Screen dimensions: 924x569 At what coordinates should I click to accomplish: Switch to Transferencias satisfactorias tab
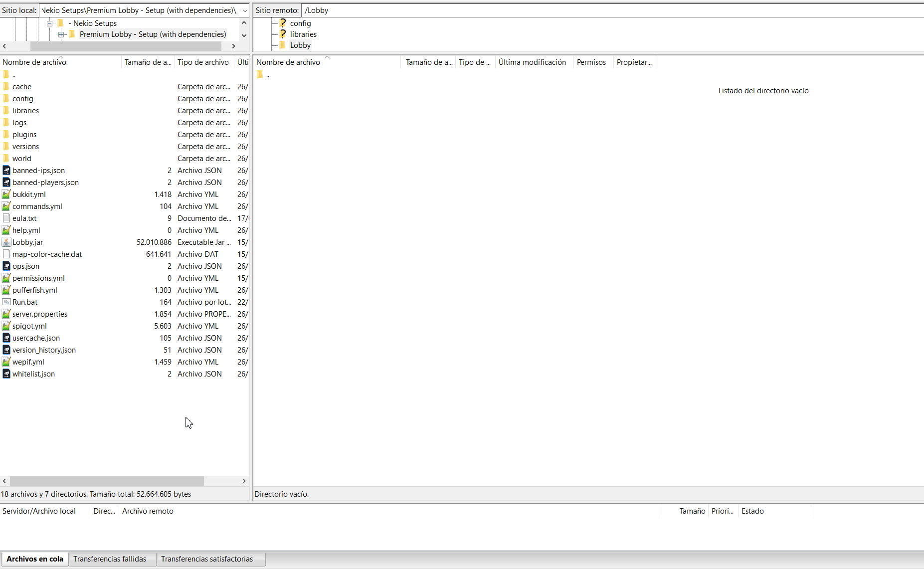point(206,559)
